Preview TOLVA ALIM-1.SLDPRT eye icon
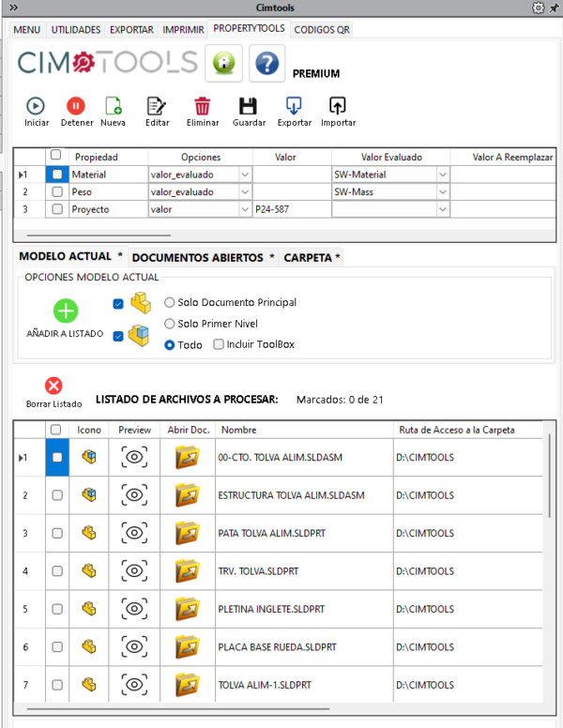This screenshot has height=728, width=563. (134, 685)
